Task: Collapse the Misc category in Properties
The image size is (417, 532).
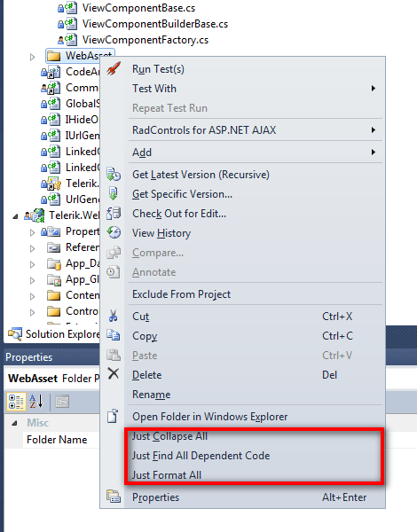Action: 14,423
